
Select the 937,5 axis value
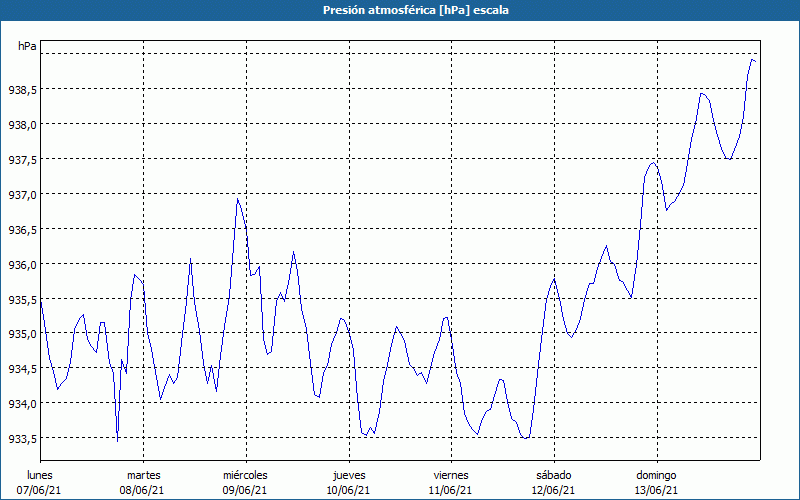(22, 160)
